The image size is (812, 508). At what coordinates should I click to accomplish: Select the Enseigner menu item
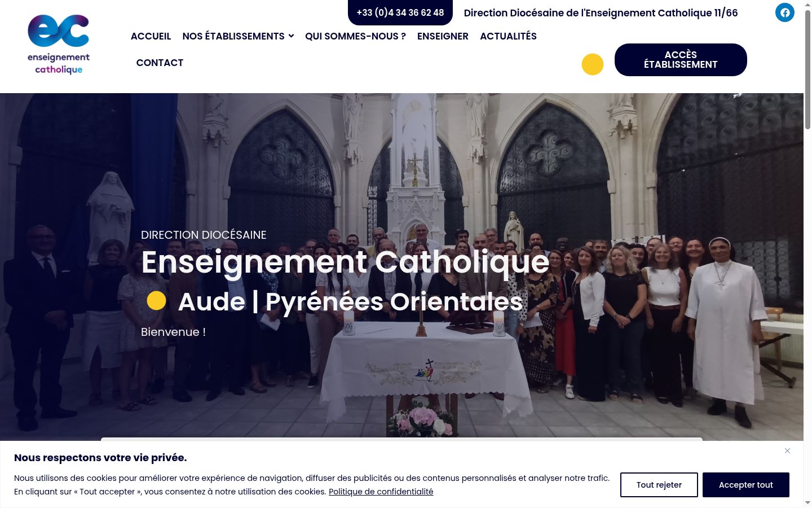443,36
